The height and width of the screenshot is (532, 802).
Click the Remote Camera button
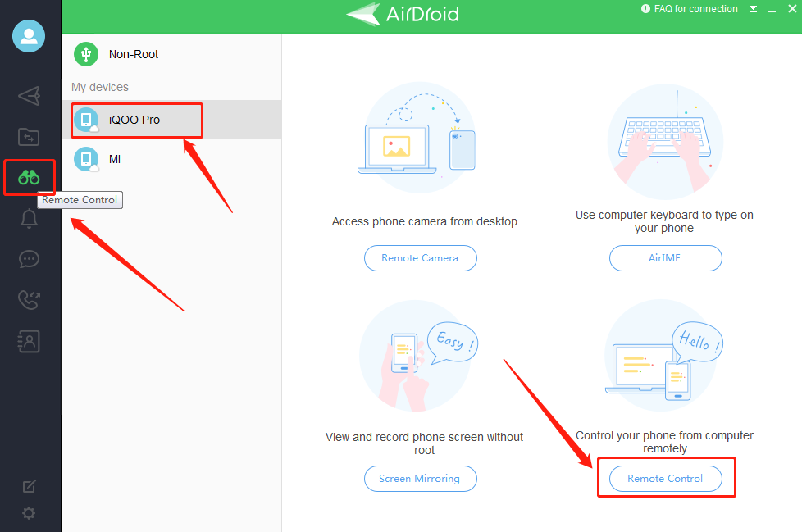pos(420,258)
